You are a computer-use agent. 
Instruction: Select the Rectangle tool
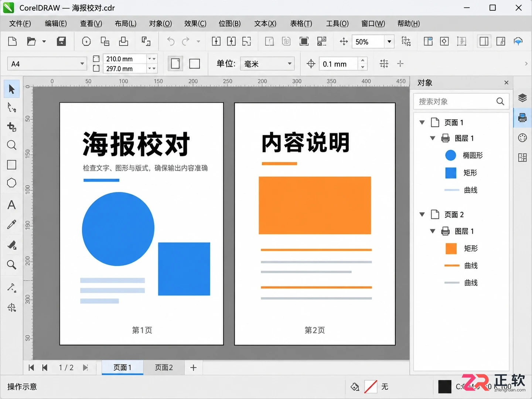click(12, 164)
